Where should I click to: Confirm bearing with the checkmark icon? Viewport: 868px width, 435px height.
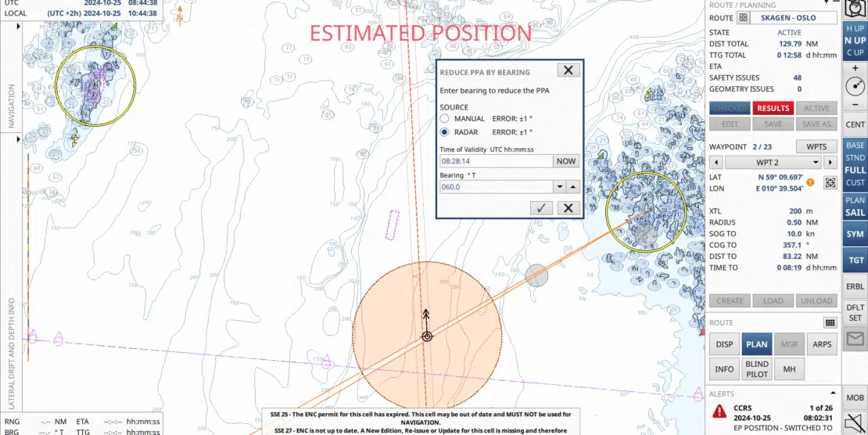coord(540,207)
